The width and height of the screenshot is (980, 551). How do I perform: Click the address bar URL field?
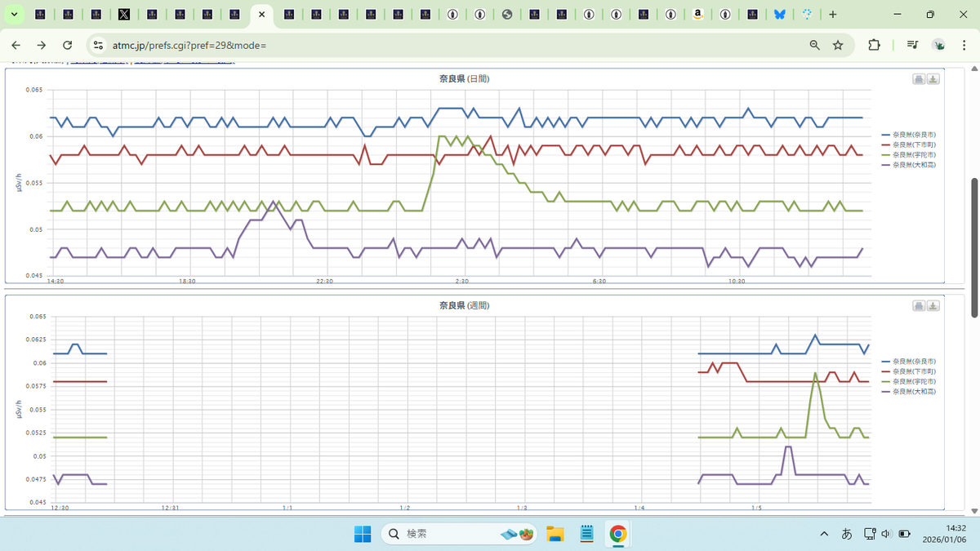457,45
